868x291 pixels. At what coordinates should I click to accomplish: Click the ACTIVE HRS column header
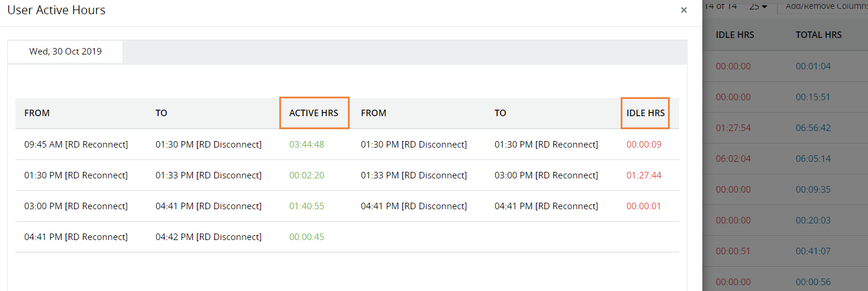tap(314, 113)
